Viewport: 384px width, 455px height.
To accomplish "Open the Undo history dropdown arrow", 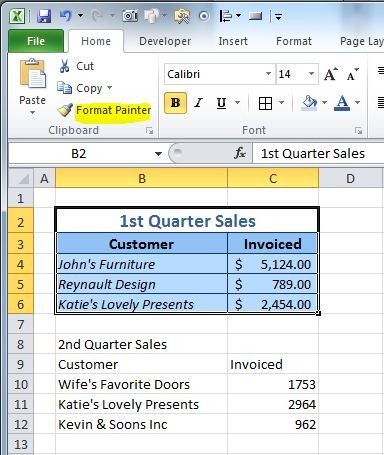I will click(x=80, y=15).
